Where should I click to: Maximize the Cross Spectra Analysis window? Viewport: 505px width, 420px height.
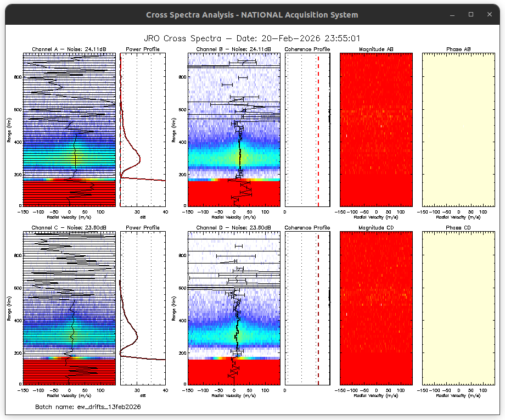pyautogui.click(x=470, y=15)
